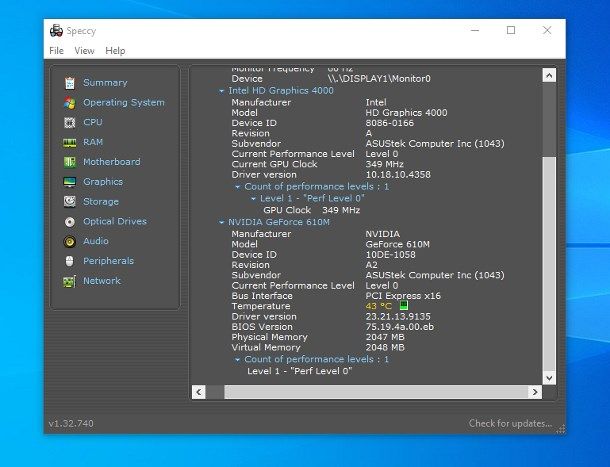Open the Summary section
The height and width of the screenshot is (467, 610).
click(105, 83)
